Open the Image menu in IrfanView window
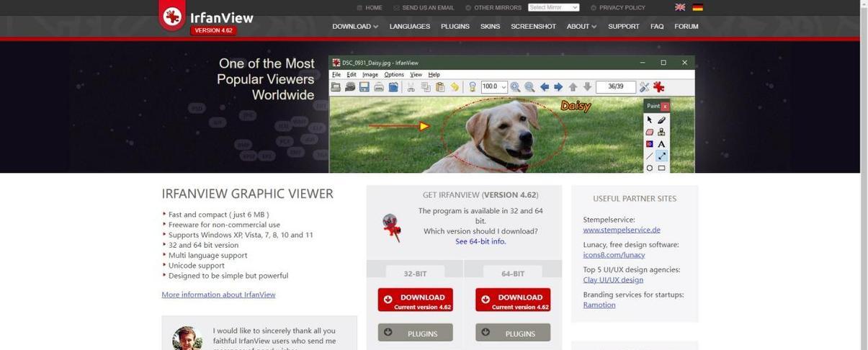The width and height of the screenshot is (868, 350). (370, 74)
